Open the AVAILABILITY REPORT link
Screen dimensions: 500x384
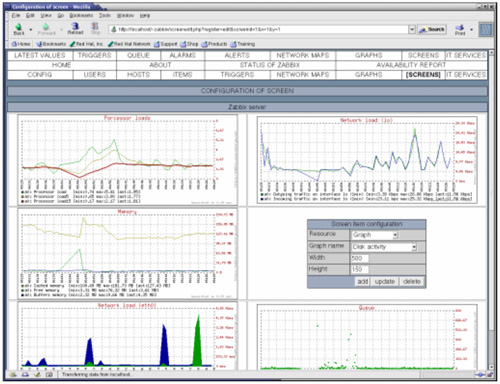point(411,65)
